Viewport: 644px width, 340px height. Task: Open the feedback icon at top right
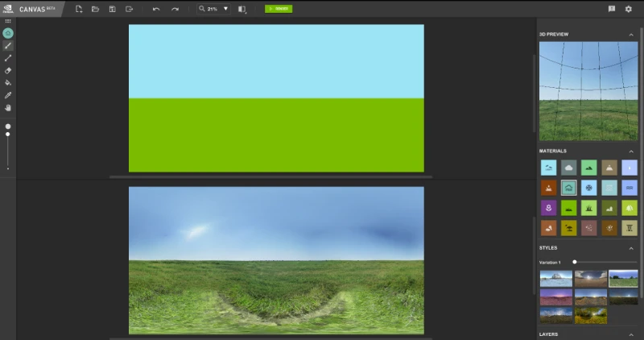(x=612, y=9)
